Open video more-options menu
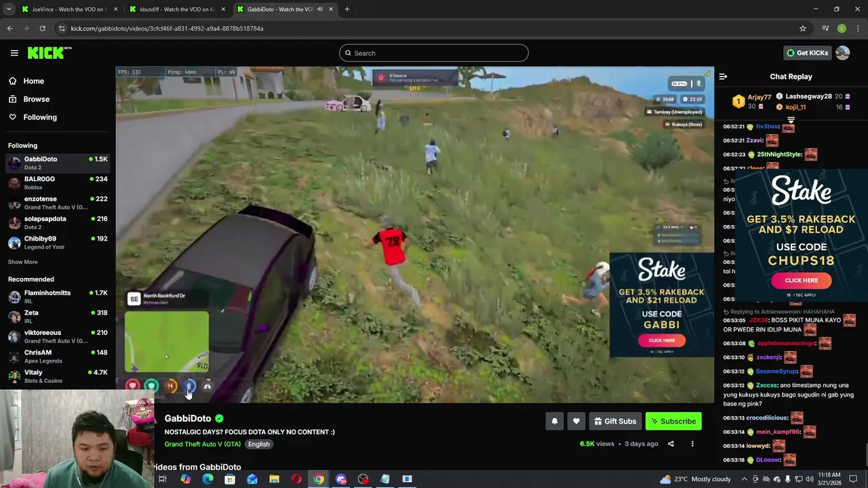The image size is (868, 488). pyautogui.click(x=692, y=444)
